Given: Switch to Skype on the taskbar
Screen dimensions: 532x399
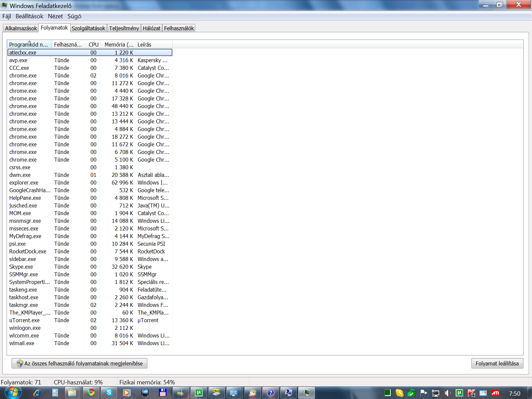Looking at the screenshot, I should [109, 393].
